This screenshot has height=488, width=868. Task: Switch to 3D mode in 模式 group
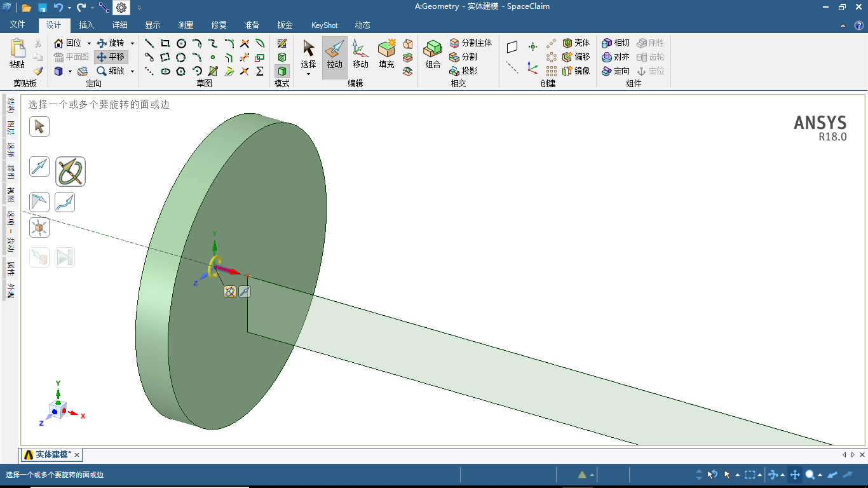[x=281, y=71]
